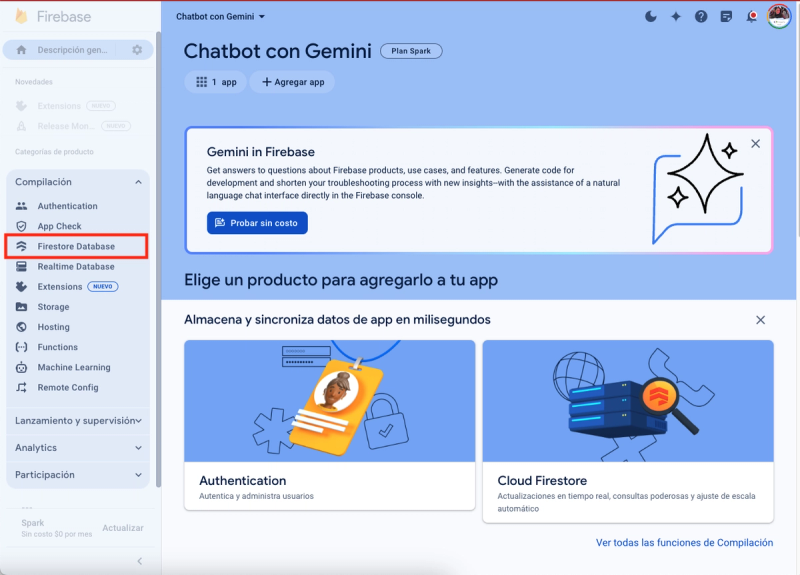Click the Probar sin costo button
The width and height of the screenshot is (800, 575).
(x=257, y=223)
